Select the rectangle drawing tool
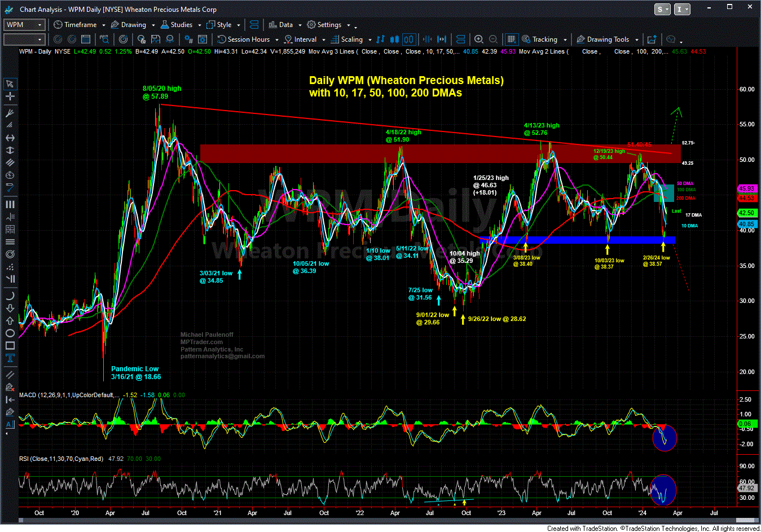Viewport: 761px width, 532px height. pyautogui.click(x=10, y=346)
